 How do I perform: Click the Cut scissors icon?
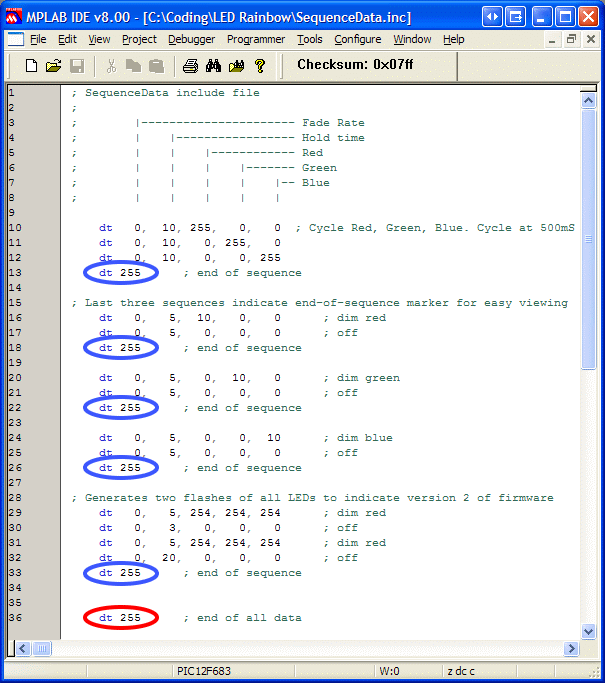[111, 66]
